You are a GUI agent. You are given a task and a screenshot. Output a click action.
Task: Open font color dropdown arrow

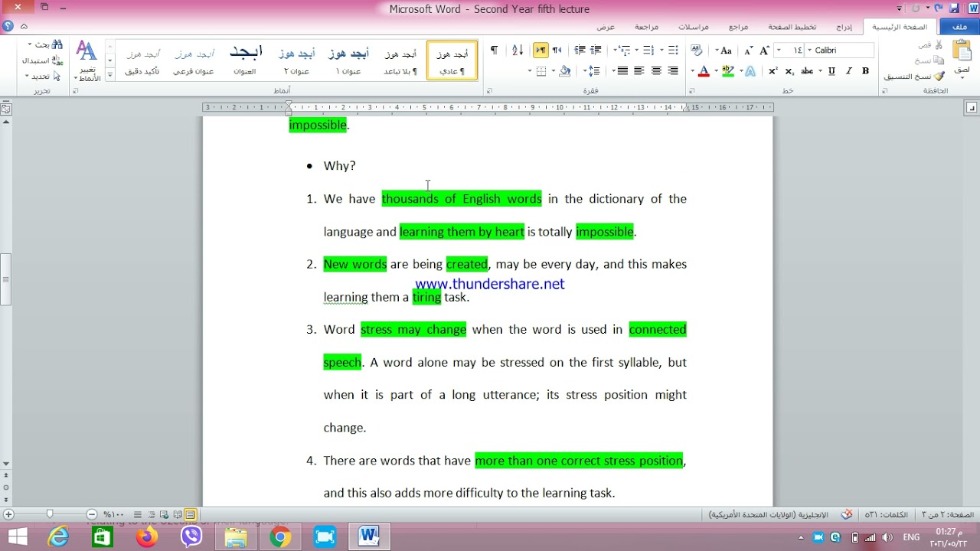[692, 71]
